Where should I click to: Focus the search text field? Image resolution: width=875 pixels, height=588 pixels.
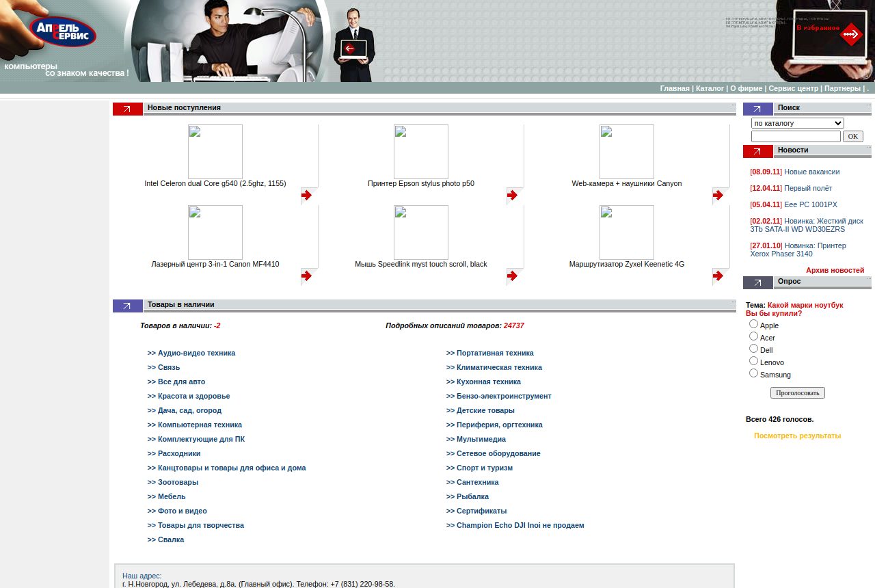coord(796,136)
